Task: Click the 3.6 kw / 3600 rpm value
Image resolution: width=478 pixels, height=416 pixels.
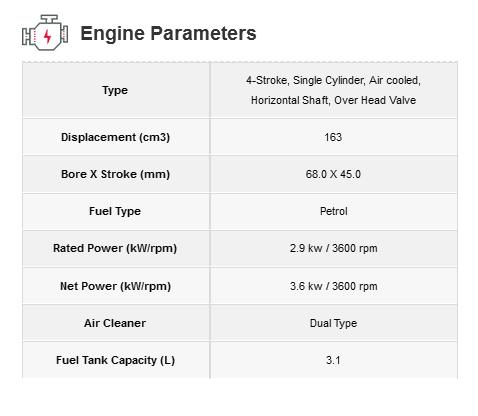Action: [x=334, y=286]
